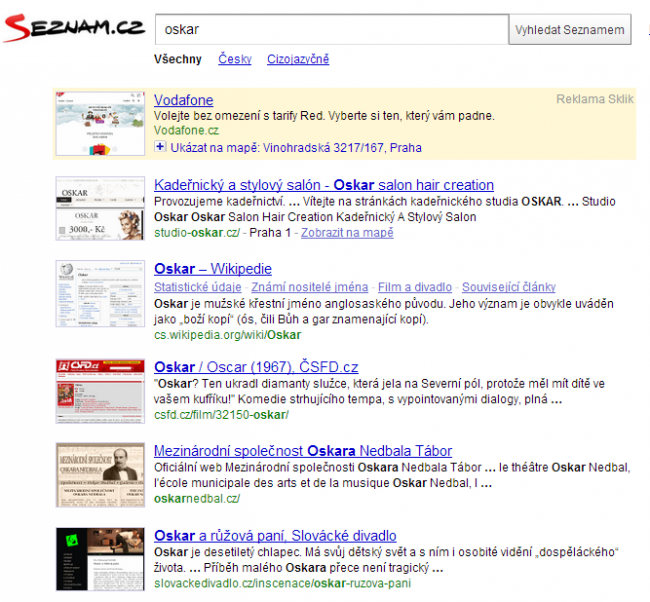Image resolution: width=650 pixels, height=602 pixels.
Task: Jump to Film a divadlo sitelink
Action: coord(415,287)
